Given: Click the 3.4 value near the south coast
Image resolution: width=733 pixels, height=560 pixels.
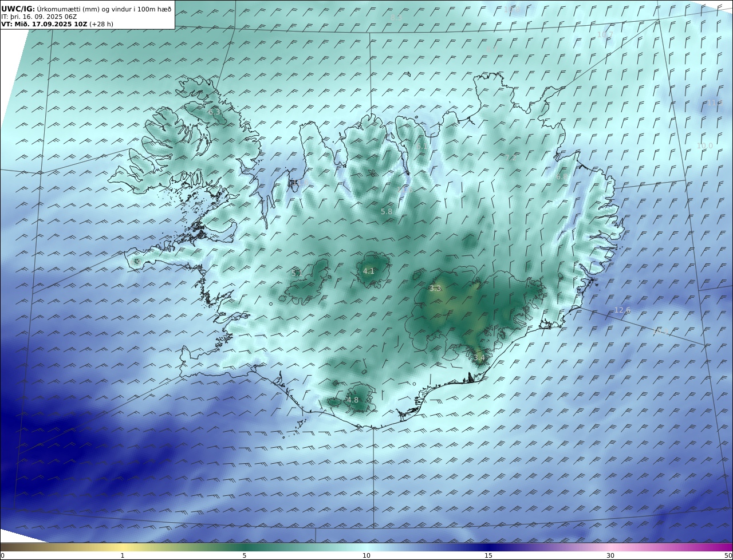Looking at the screenshot, I should [x=479, y=358].
